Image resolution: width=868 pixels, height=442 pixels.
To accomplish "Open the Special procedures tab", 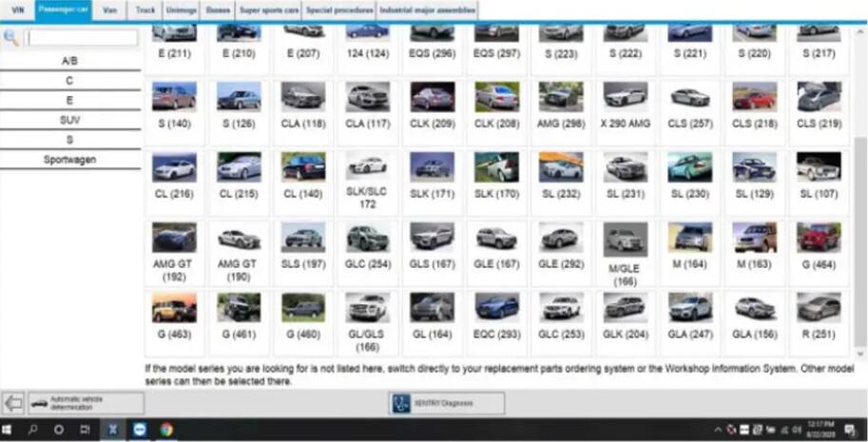I will (x=339, y=10).
